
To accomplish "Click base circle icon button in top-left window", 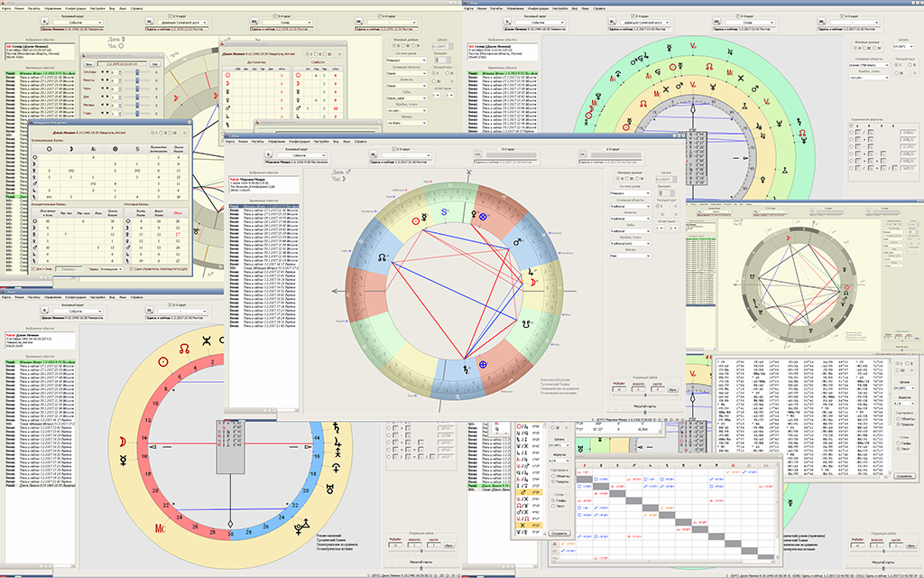I will [44, 22].
